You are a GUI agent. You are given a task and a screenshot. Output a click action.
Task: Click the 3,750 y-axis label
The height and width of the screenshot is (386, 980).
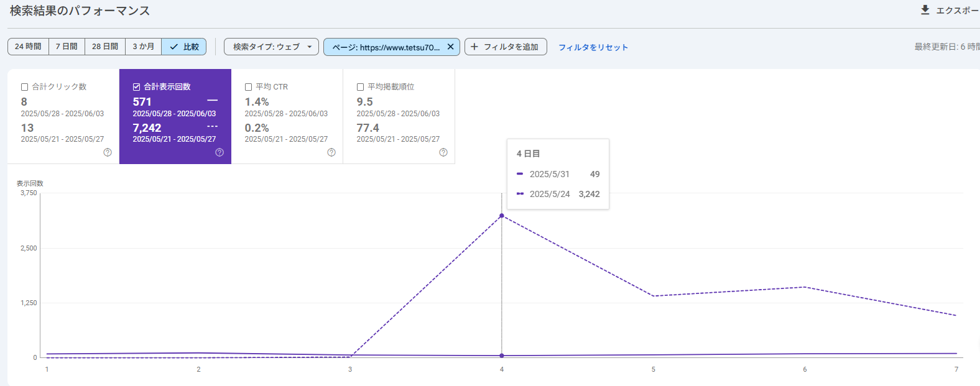(x=29, y=193)
